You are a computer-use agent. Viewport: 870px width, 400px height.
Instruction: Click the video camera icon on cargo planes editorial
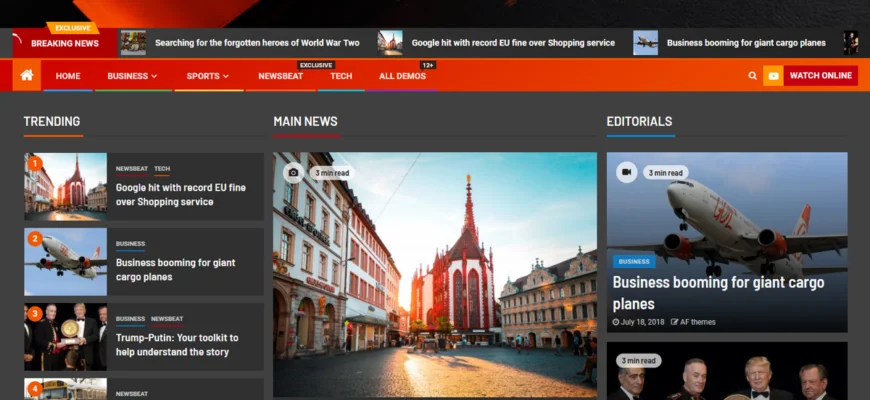(626, 172)
